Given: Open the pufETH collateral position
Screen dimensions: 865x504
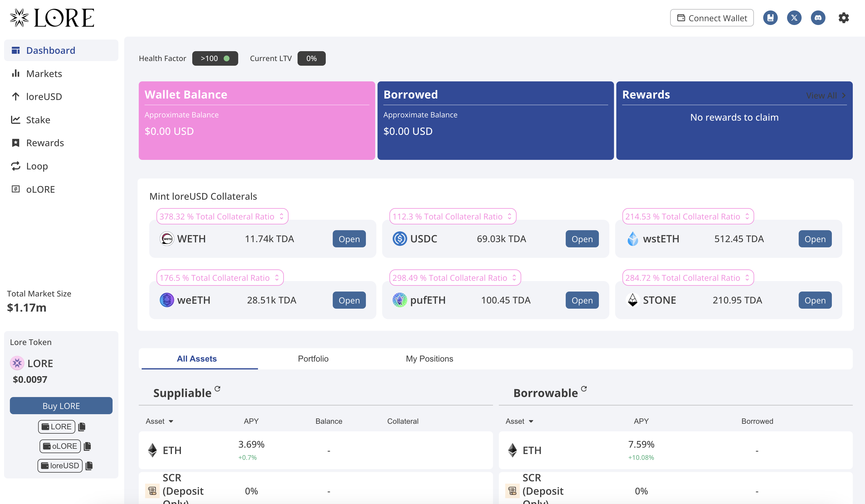Looking at the screenshot, I should [582, 300].
